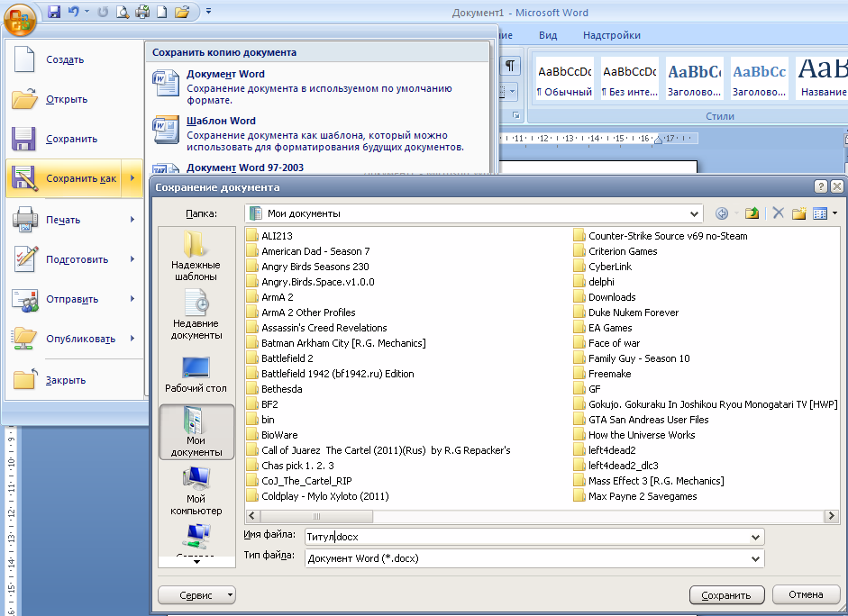Select the Duke Nukem Forever folder
This screenshot has width=848, height=616.
(625, 313)
